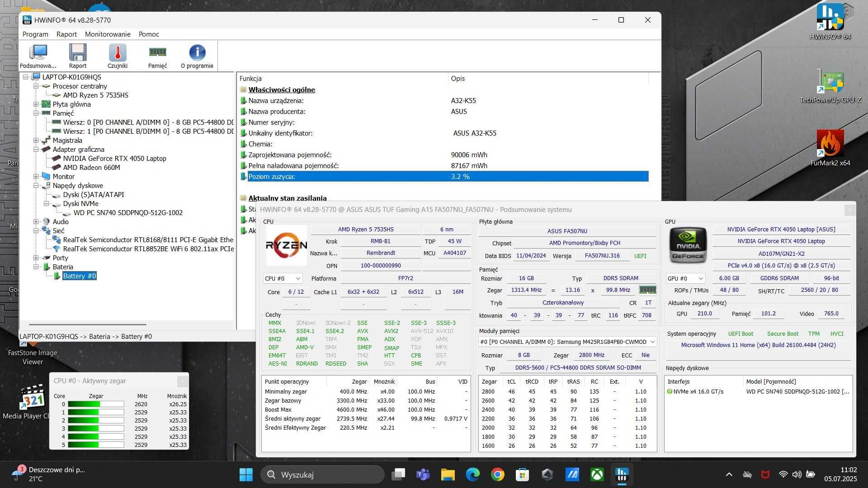Open the Program menu
Viewport: 868px width, 488px height.
(x=35, y=34)
